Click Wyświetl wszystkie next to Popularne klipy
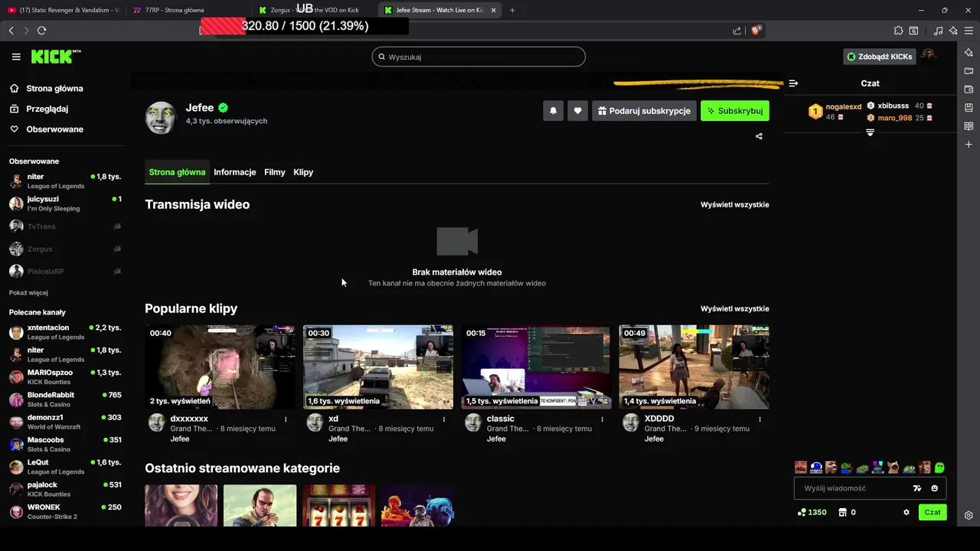Screen dimensions: 980x551 (x=735, y=308)
